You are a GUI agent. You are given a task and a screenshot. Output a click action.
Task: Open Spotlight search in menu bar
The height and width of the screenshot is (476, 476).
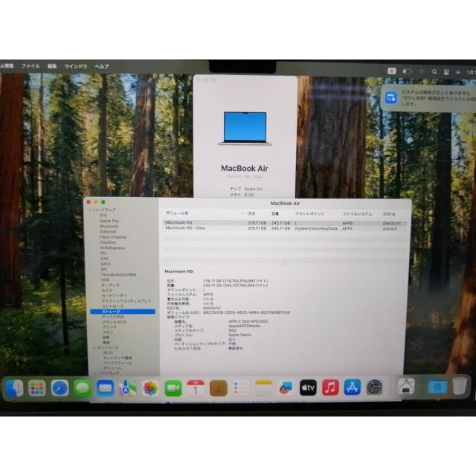click(x=434, y=71)
